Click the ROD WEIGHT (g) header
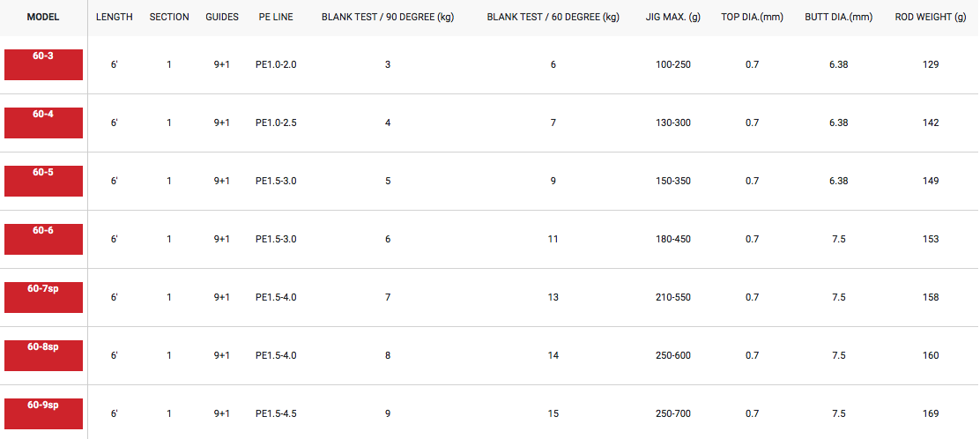 [931, 18]
